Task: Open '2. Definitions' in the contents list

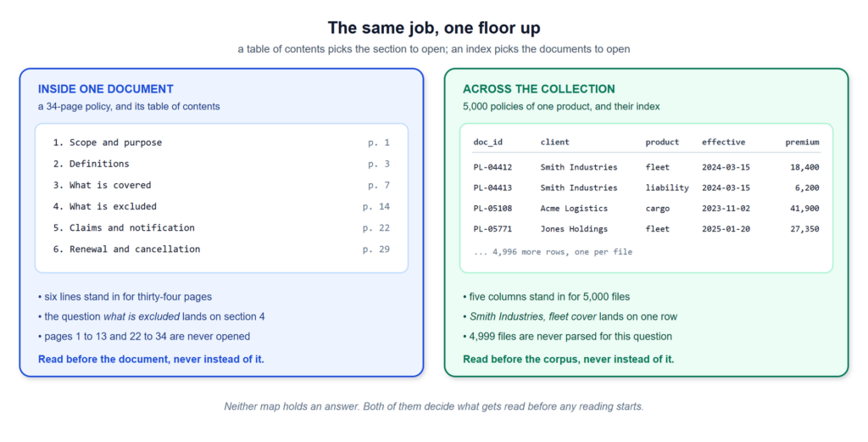Action: (x=221, y=164)
